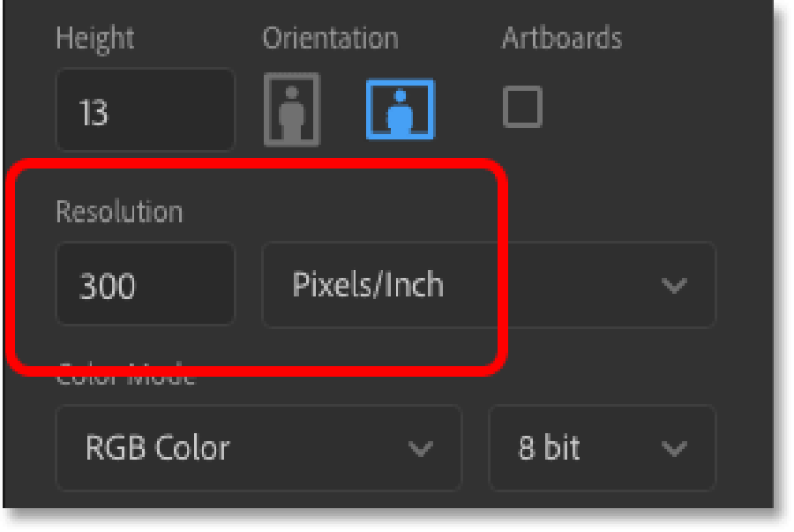Image resolution: width=794 pixels, height=532 pixels.
Task: Click the chevron beside RGB Color
Action: [x=420, y=448]
